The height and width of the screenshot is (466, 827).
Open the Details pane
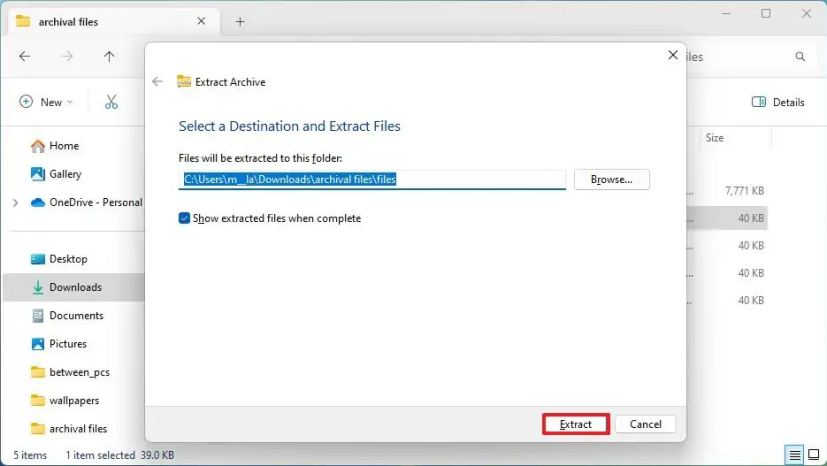[778, 102]
